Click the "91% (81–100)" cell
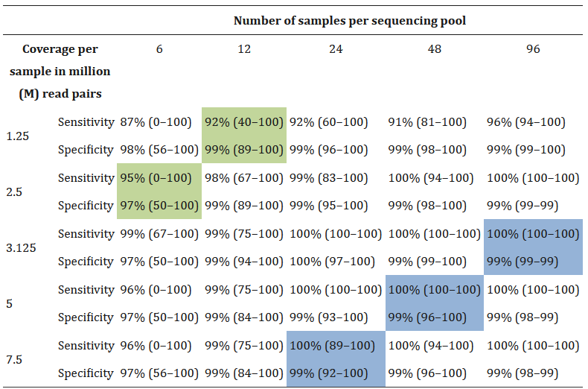Viewport: 588px width, 389px height. click(x=427, y=121)
